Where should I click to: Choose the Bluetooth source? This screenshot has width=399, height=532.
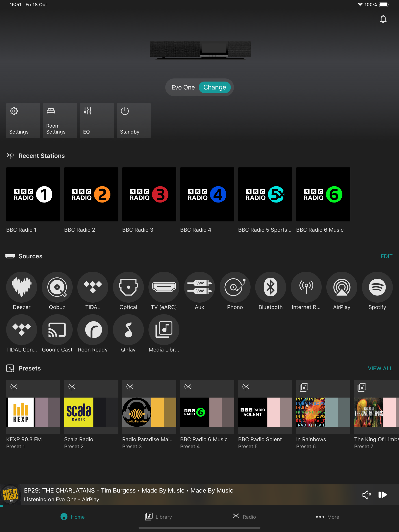pos(270,287)
